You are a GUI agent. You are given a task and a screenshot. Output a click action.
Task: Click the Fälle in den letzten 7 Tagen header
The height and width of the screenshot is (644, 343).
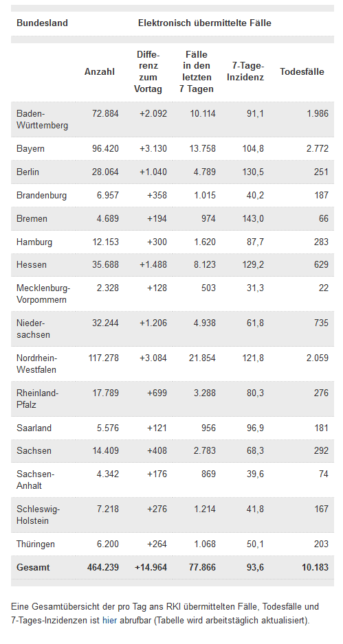click(196, 72)
